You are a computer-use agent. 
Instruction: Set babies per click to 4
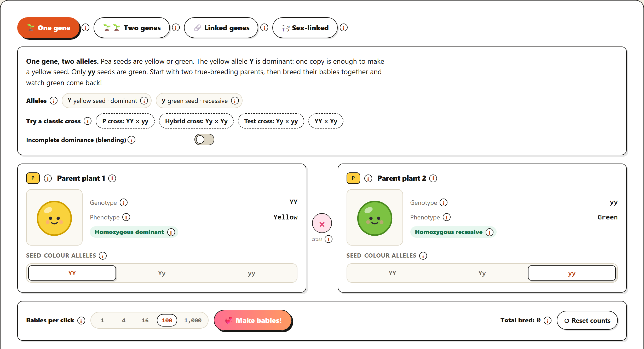point(124,321)
